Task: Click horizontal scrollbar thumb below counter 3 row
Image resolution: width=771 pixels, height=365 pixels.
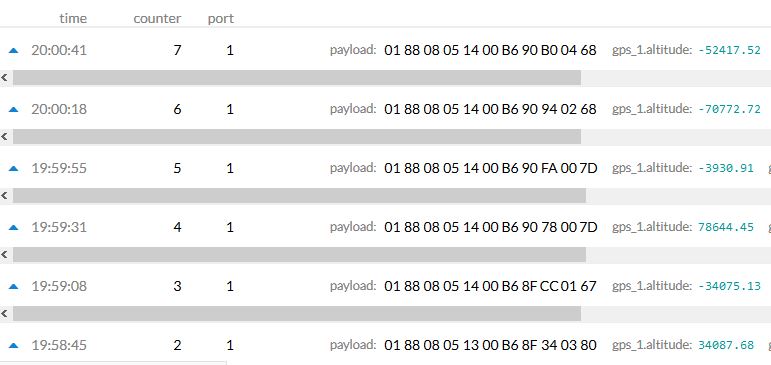Action: tap(297, 314)
